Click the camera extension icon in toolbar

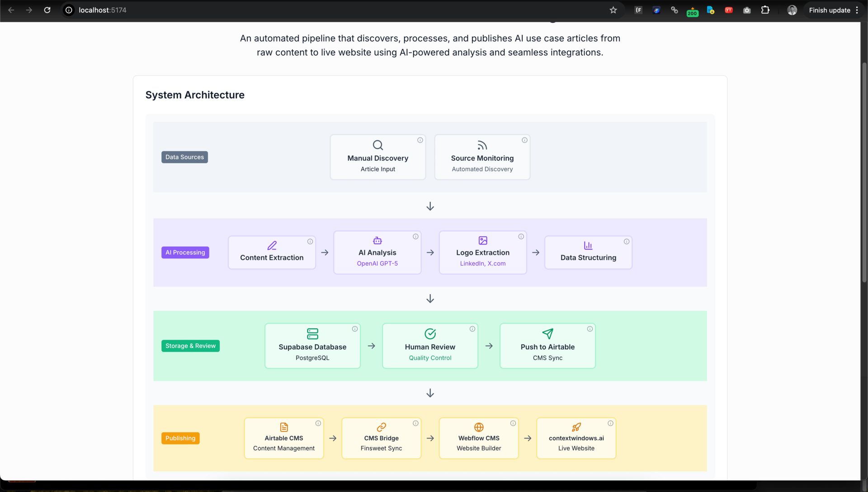coord(747,10)
